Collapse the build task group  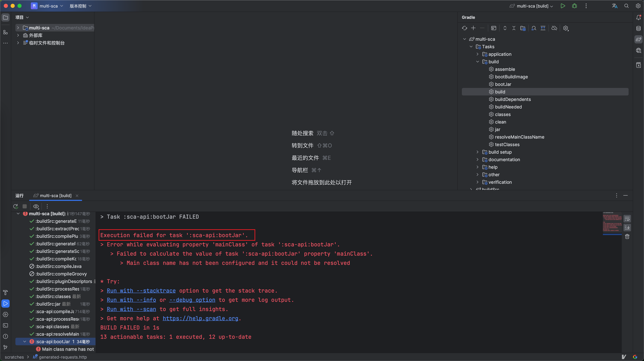point(477,62)
